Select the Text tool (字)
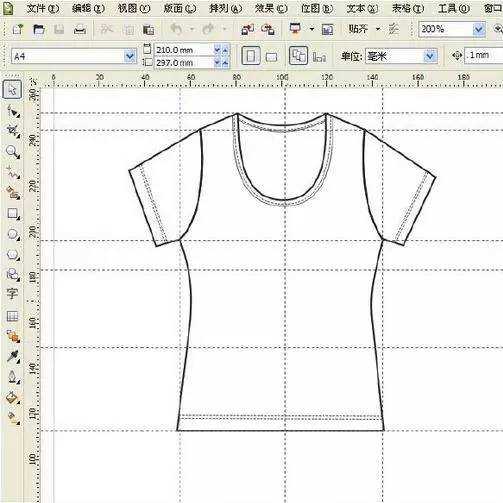This screenshot has height=503, width=503. (x=12, y=294)
